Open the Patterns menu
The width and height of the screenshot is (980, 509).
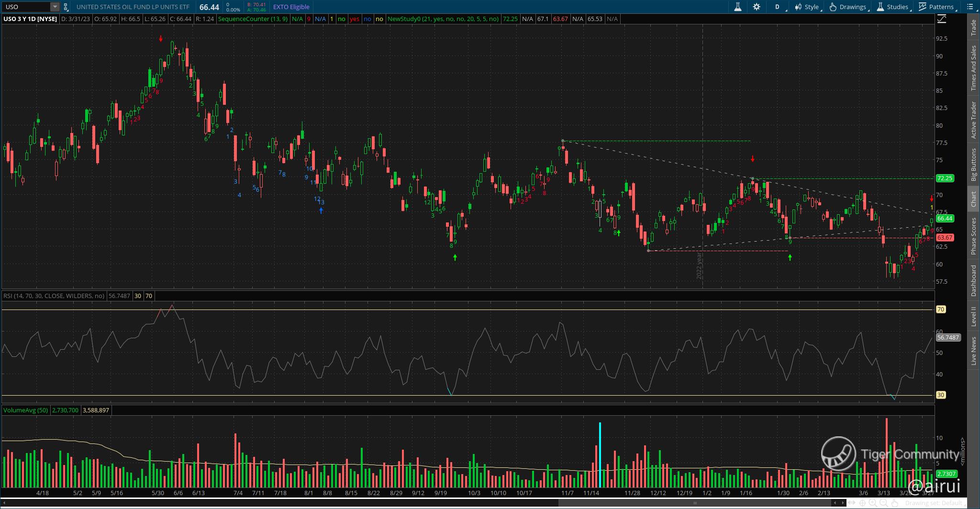937,7
